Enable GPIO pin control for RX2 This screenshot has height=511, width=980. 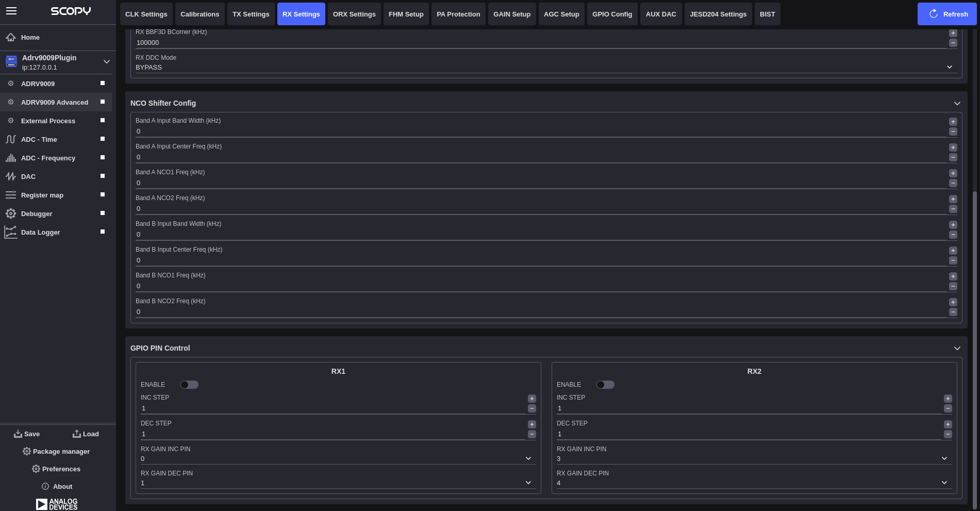(605, 384)
